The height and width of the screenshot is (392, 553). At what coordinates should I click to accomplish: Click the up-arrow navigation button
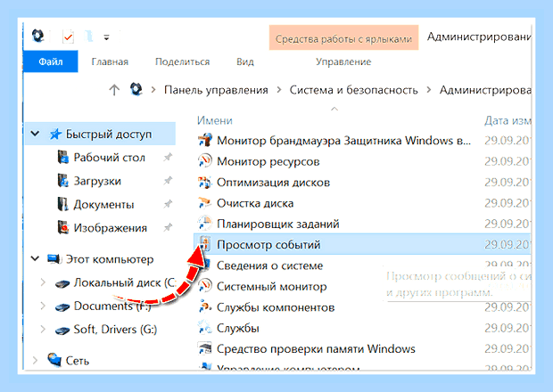pos(114,90)
